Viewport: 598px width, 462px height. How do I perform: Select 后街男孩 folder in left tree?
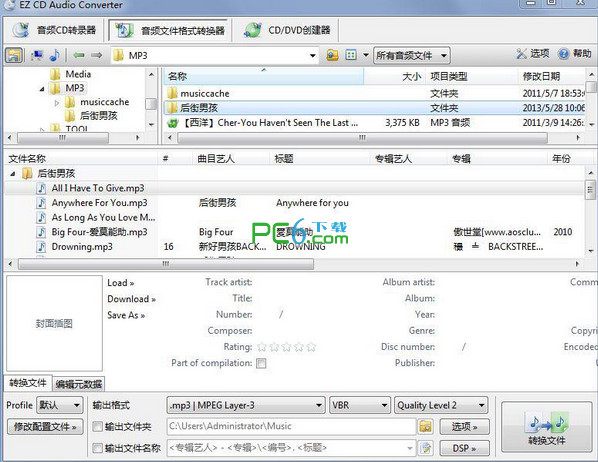point(98,116)
